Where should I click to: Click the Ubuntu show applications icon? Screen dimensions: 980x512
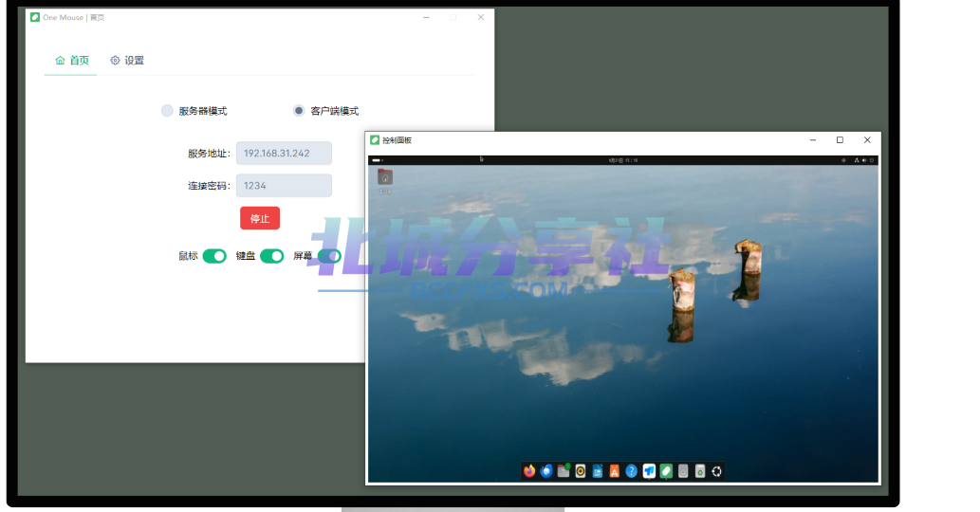pyautogui.click(x=717, y=471)
